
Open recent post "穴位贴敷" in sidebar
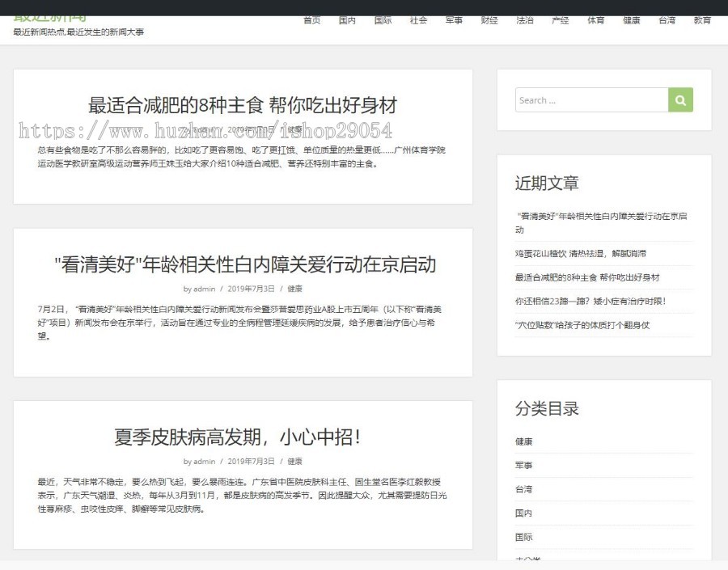[x=582, y=325]
